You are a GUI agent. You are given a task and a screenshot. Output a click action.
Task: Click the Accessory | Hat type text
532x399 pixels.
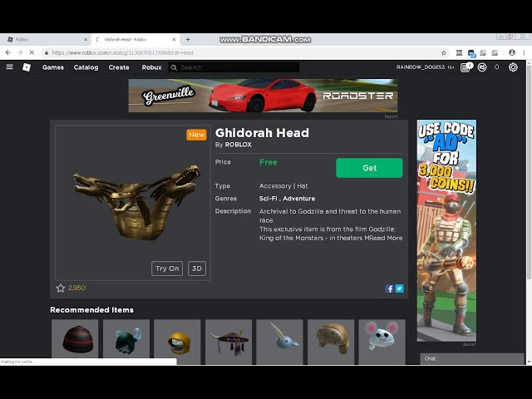(x=283, y=186)
